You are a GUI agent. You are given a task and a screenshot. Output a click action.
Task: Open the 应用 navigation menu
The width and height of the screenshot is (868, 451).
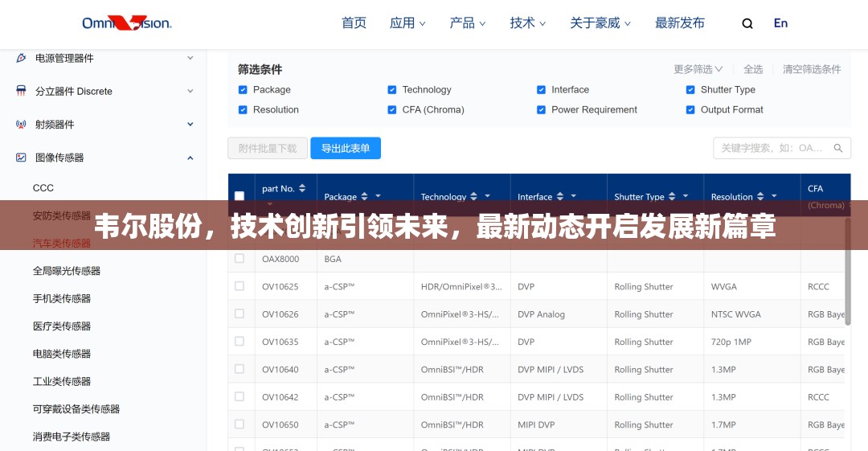(x=407, y=23)
